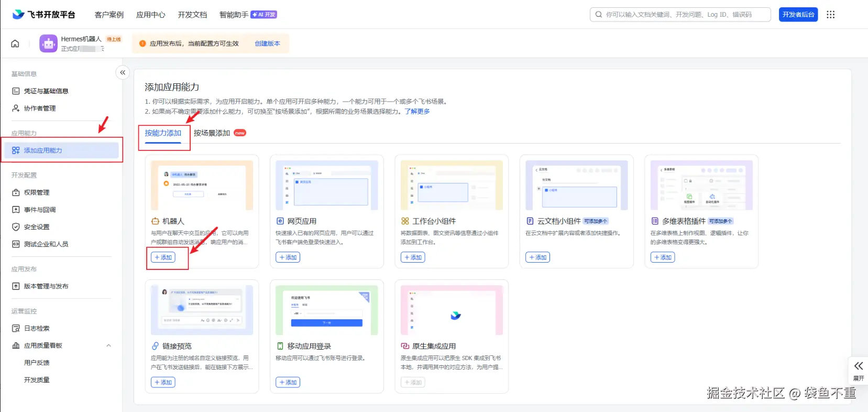Open the apps grid menu icon
Screen dimensions: 868x412
click(830, 15)
